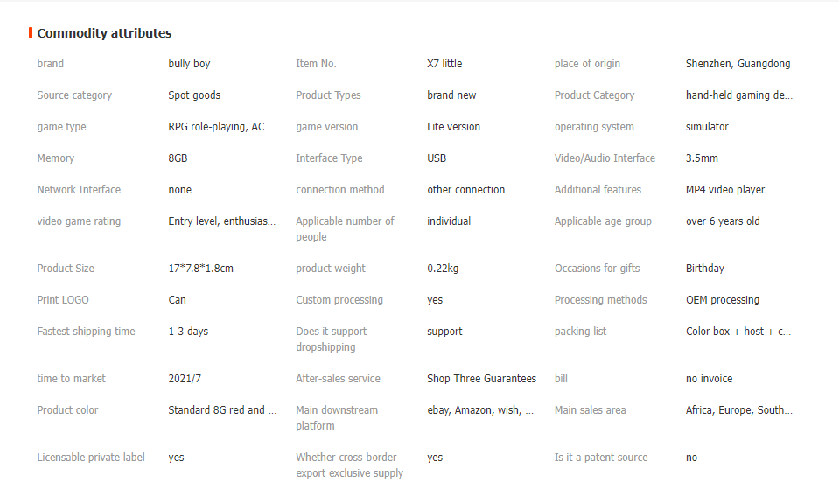
Task: Click the time to market value 2021/7
Action: click(185, 379)
